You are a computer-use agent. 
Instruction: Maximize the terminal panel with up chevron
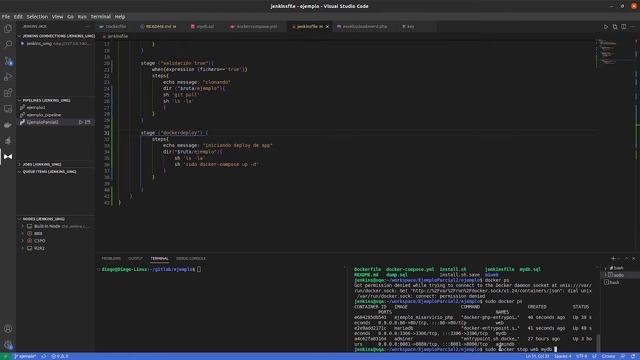pyautogui.click(x=627, y=258)
